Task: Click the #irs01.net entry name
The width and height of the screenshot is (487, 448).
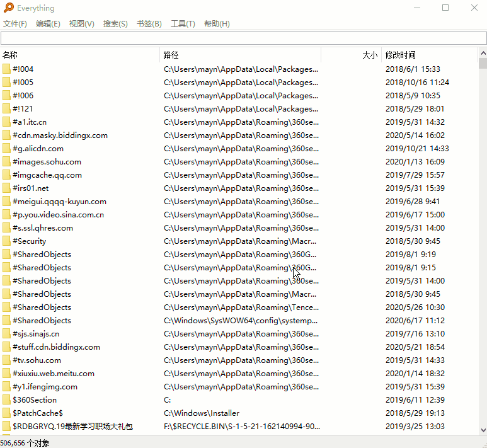Action: (30, 188)
